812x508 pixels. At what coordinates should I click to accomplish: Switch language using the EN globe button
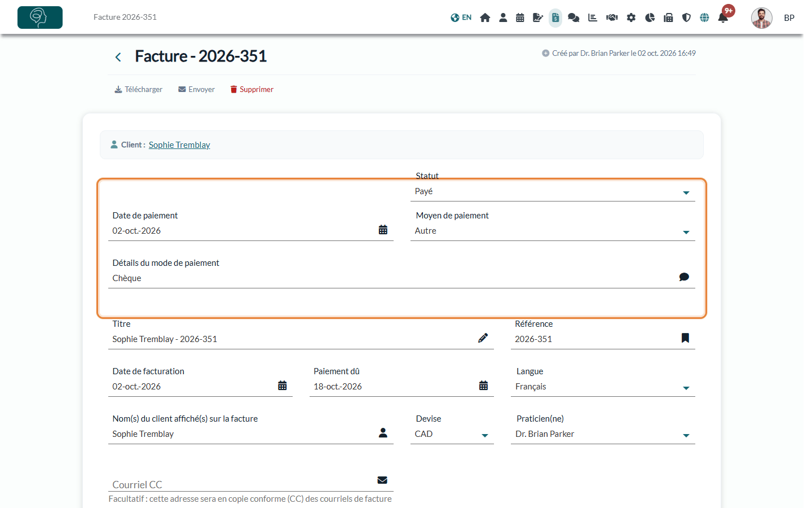click(x=461, y=17)
